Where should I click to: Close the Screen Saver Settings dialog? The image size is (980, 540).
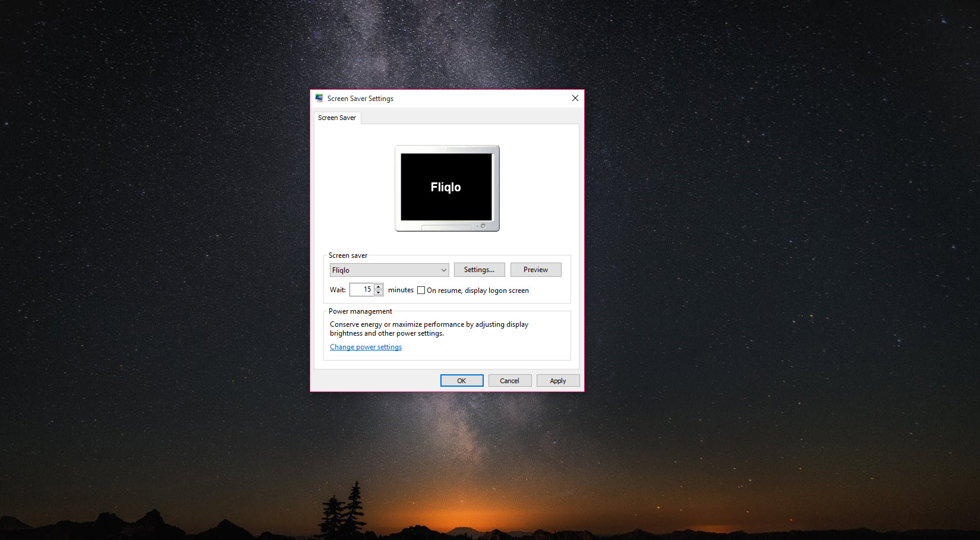click(575, 99)
